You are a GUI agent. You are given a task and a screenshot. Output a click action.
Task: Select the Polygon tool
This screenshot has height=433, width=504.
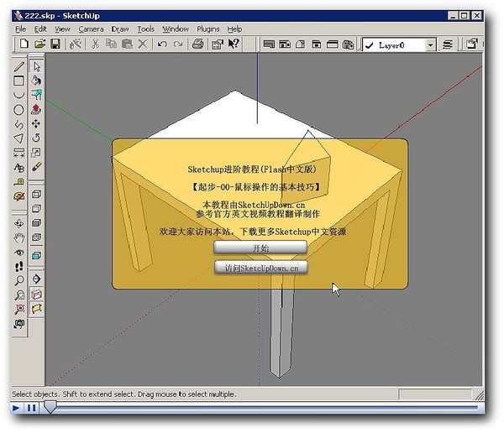point(19,138)
